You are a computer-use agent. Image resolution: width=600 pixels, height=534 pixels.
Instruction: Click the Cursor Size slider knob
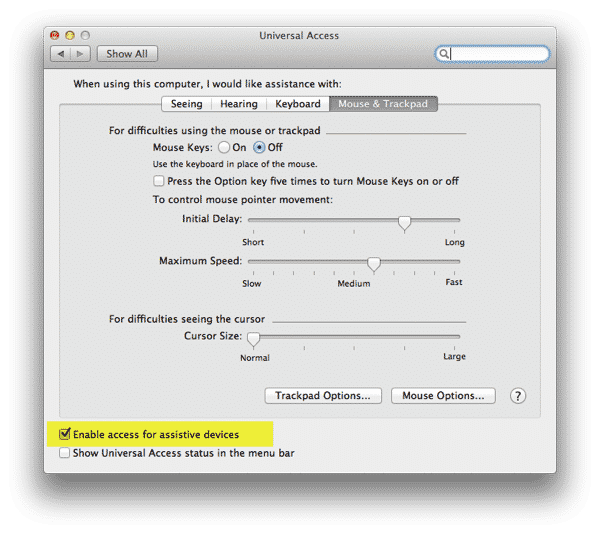(253, 339)
